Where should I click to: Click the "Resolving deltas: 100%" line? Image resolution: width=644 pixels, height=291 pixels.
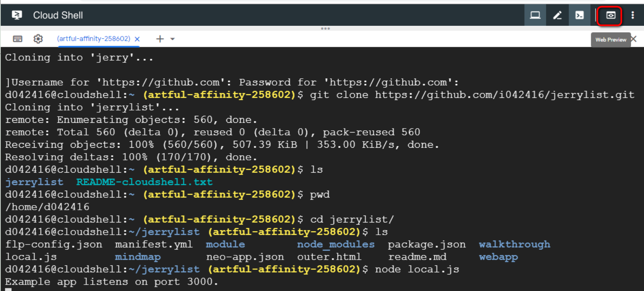click(131, 157)
